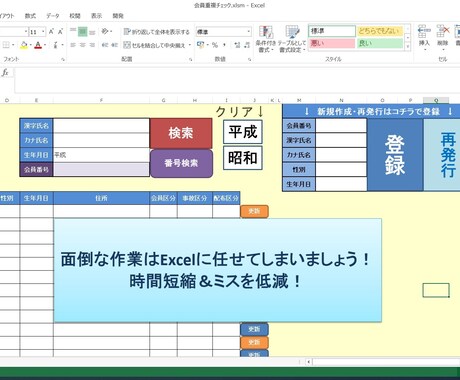The width and height of the screenshot is (460, 380).
Task: Click the search form 漢字氏名 input cell
Action: (101, 126)
